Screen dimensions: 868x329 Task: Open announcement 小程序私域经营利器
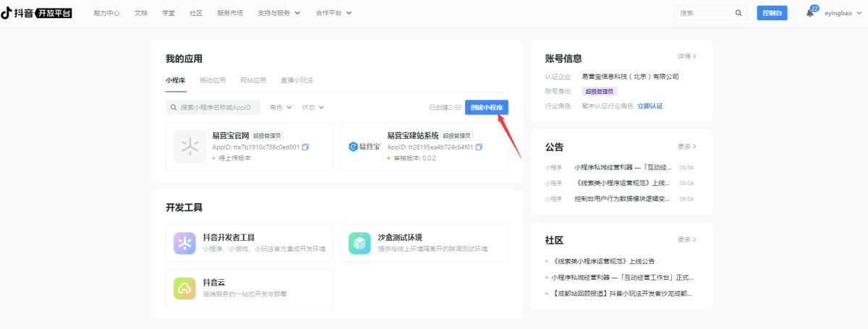click(x=622, y=167)
